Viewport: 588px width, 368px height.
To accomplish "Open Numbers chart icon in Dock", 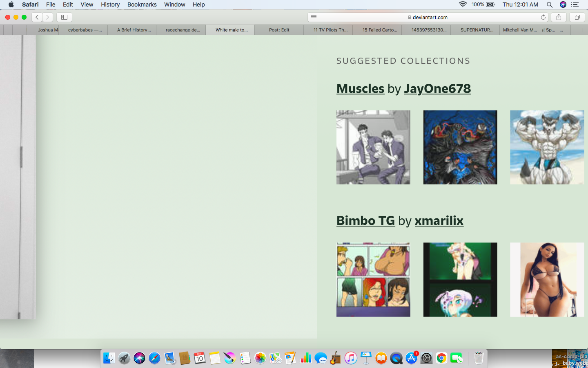I will pyautogui.click(x=305, y=358).
